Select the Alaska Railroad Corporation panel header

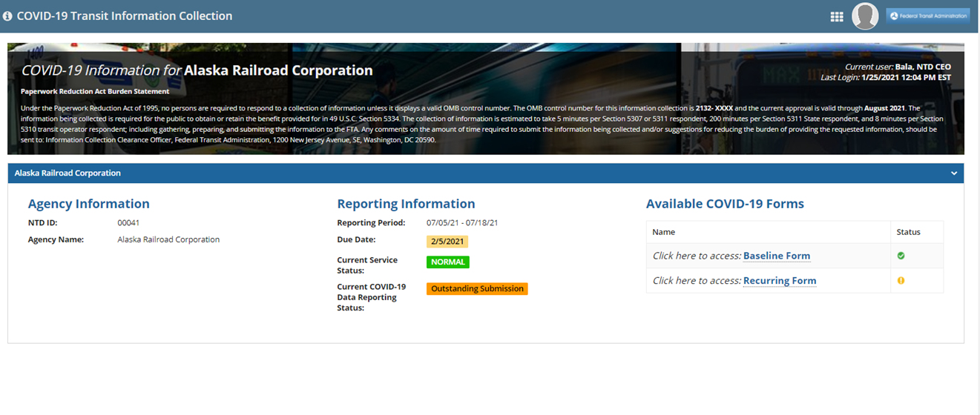486,173
